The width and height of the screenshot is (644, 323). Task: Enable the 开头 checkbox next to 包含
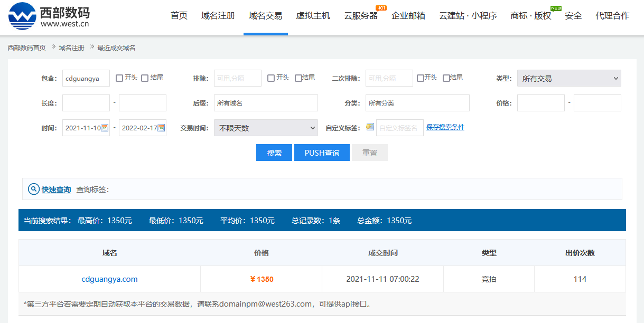(x=119, y=78)
